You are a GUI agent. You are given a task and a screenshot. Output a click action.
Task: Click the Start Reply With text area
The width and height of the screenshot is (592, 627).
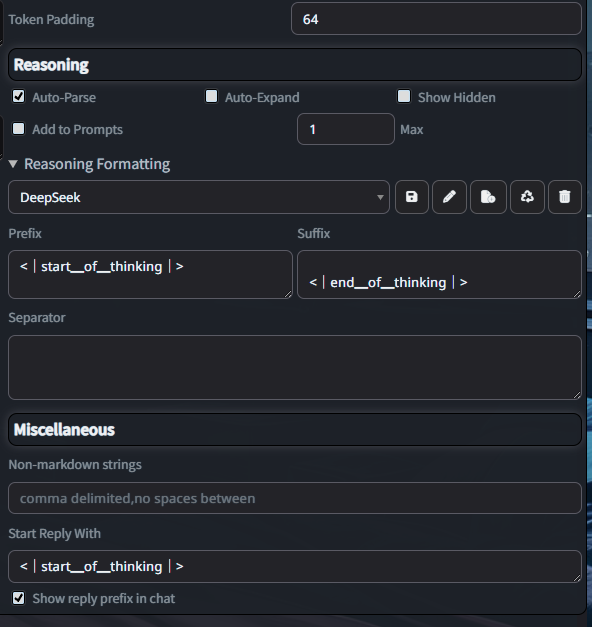coord(295,566)
